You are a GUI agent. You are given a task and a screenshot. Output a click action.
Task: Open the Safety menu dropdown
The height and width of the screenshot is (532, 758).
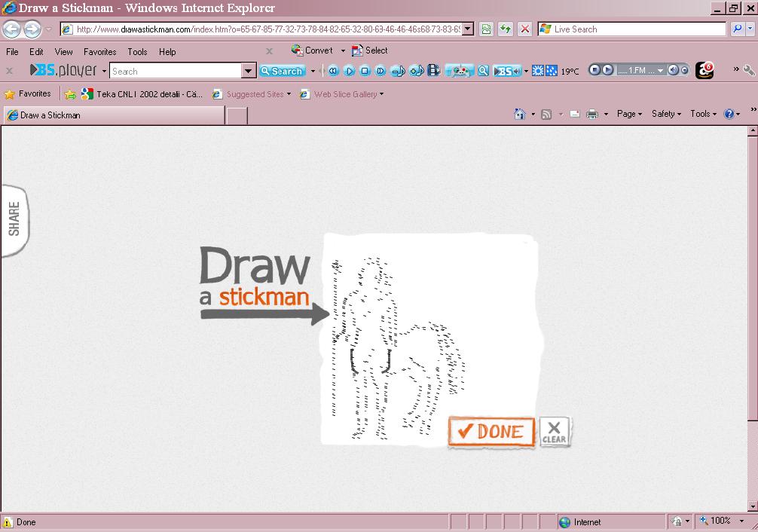[666, 114]
